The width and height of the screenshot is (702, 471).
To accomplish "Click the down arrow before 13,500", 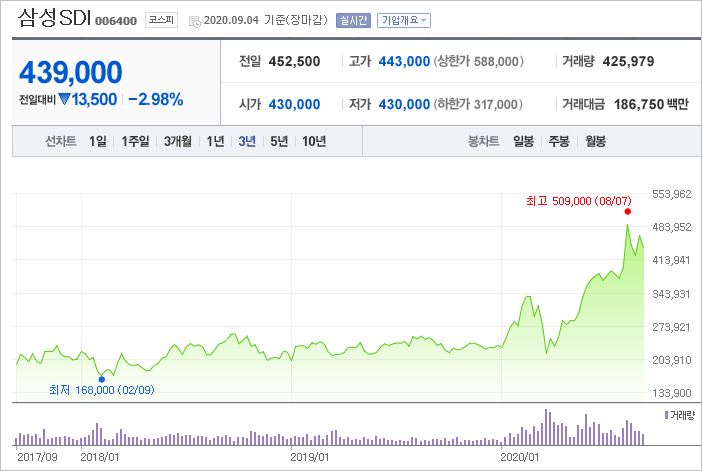I will tap(64, 98).
